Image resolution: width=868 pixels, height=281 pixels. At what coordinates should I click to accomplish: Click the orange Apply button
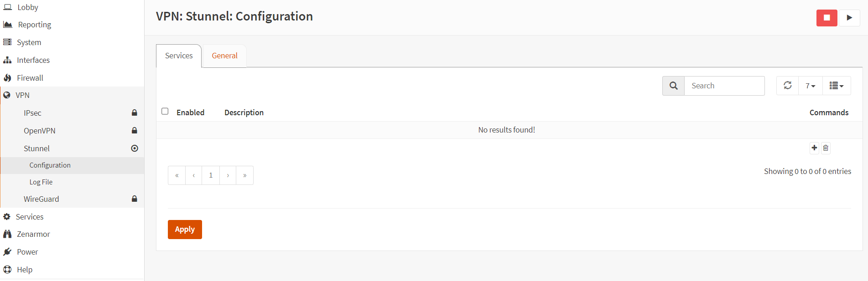185,230
